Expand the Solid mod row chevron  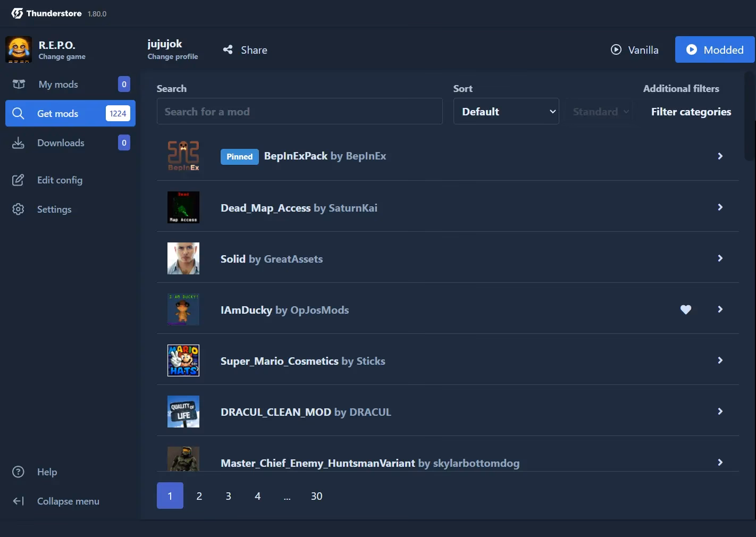point(720,258)
